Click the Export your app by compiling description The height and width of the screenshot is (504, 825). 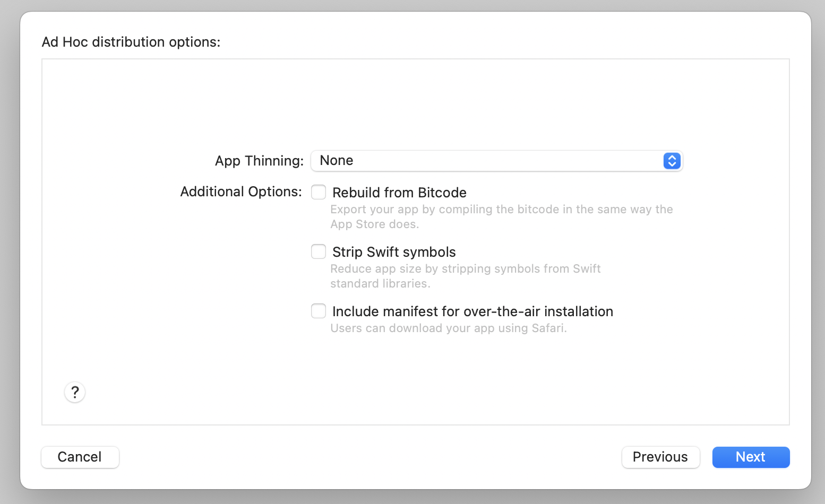tap(502, 209)
